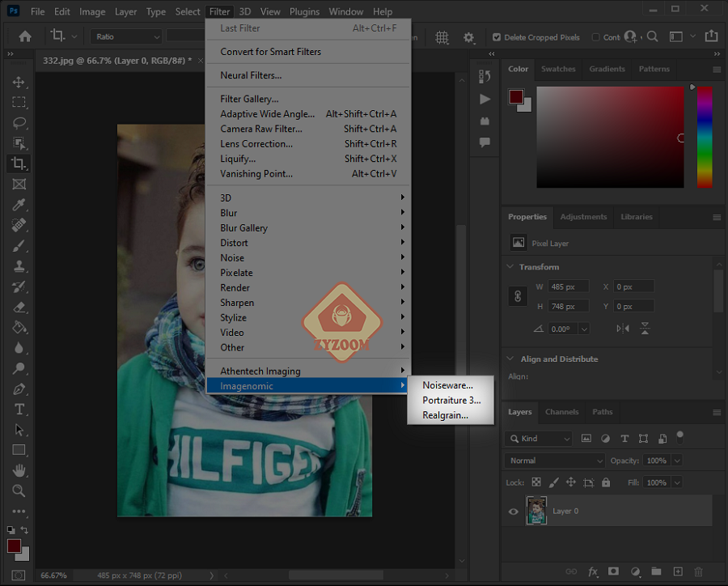
Task: Choose Portraiture 3 from submenu
Action: coord(451,400)
